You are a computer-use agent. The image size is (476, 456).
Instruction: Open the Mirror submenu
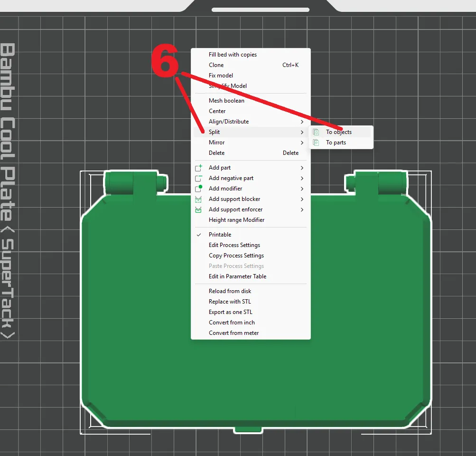pyautogui.click(x=251, y=142)
